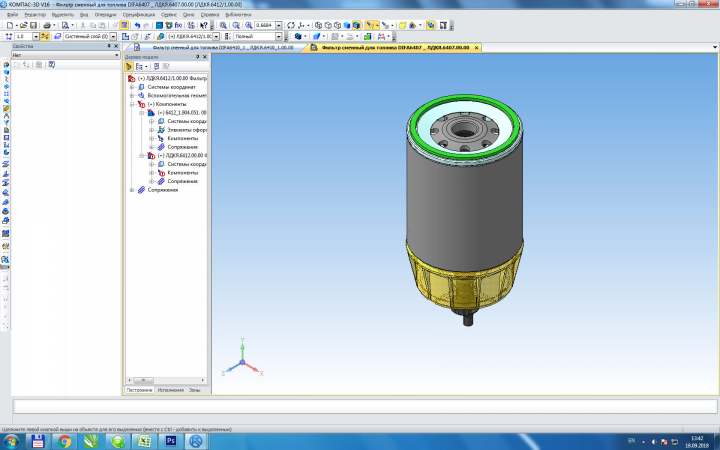This screenshot has width=720, height=450.
Task: Select the wireframe display icon
Action: (318, 25)
